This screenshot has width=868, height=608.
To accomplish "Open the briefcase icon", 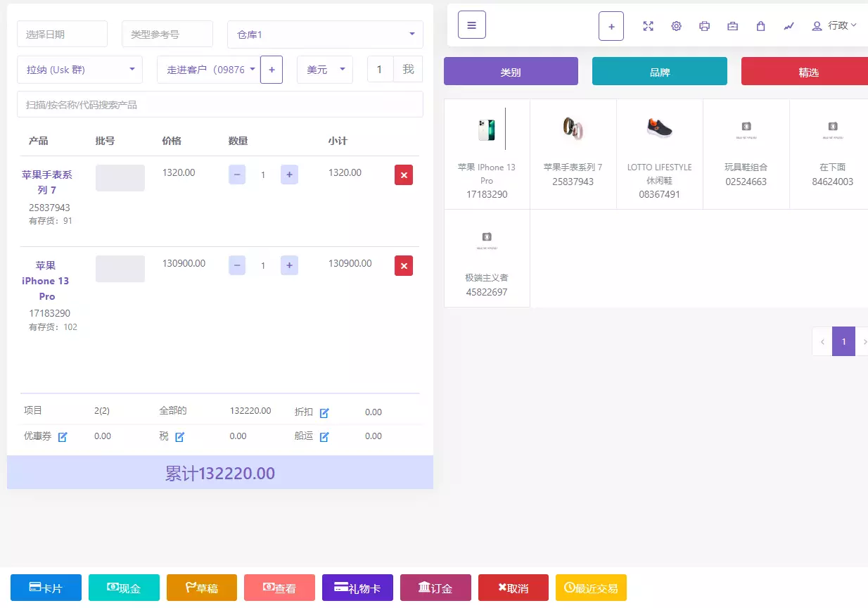I will click(732, 26).
